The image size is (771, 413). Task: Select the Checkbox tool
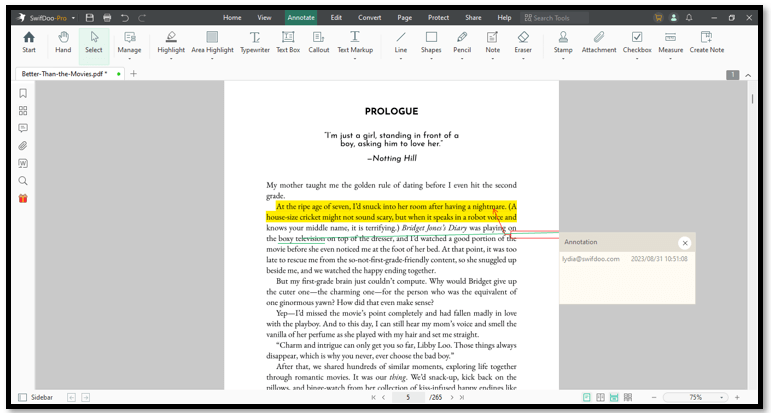(637, 42)
